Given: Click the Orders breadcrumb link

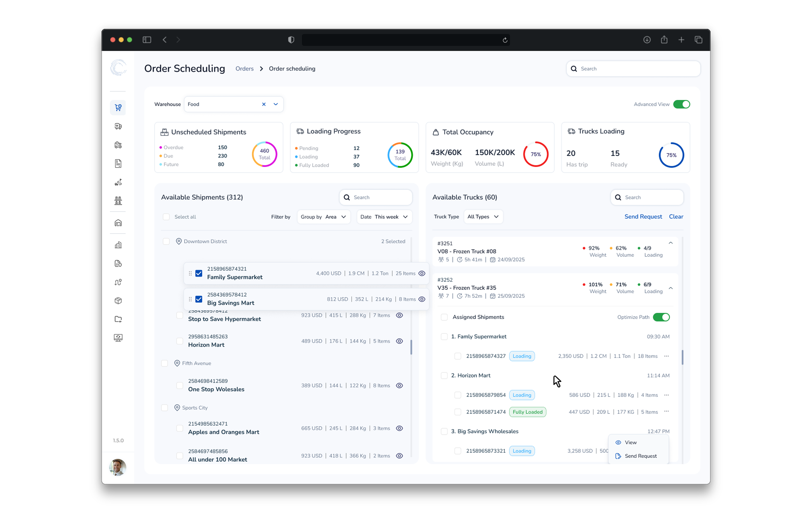Looking at the screenshot, I should pos(244,69).
